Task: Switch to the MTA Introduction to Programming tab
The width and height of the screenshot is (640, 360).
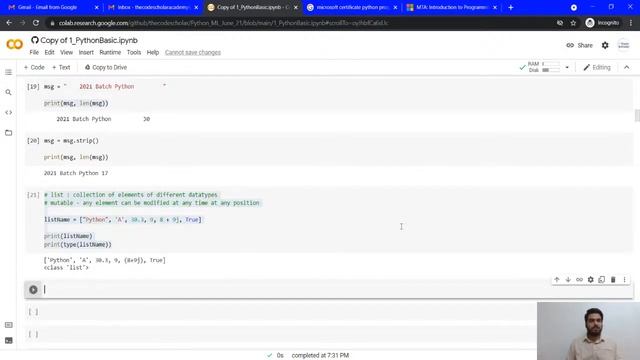Action: (x=451, y=7)
